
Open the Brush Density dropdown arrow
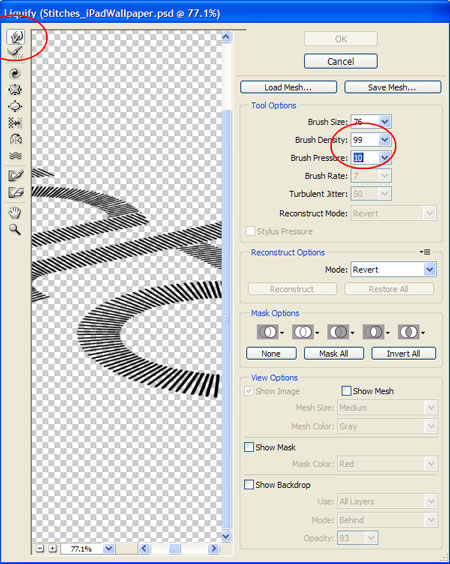point(385,140)
